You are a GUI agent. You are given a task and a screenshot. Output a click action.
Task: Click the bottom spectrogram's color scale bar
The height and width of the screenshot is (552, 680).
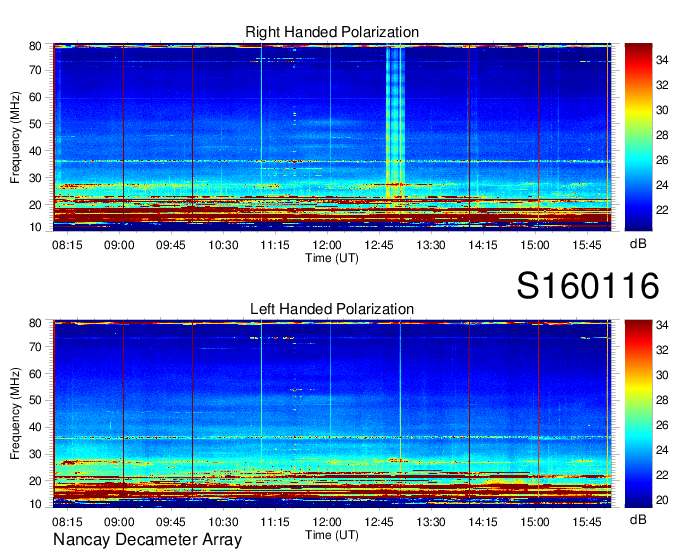coord(638,414)
